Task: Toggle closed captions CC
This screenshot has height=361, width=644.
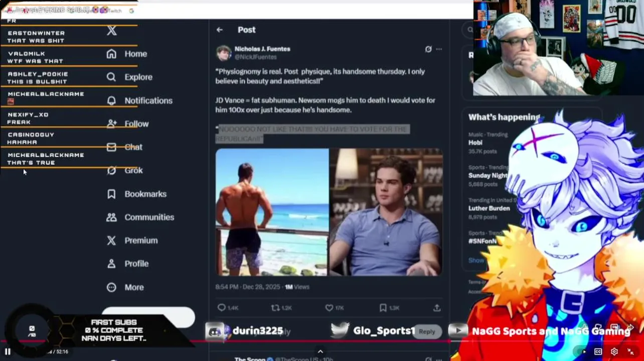Action: point(598,351)
